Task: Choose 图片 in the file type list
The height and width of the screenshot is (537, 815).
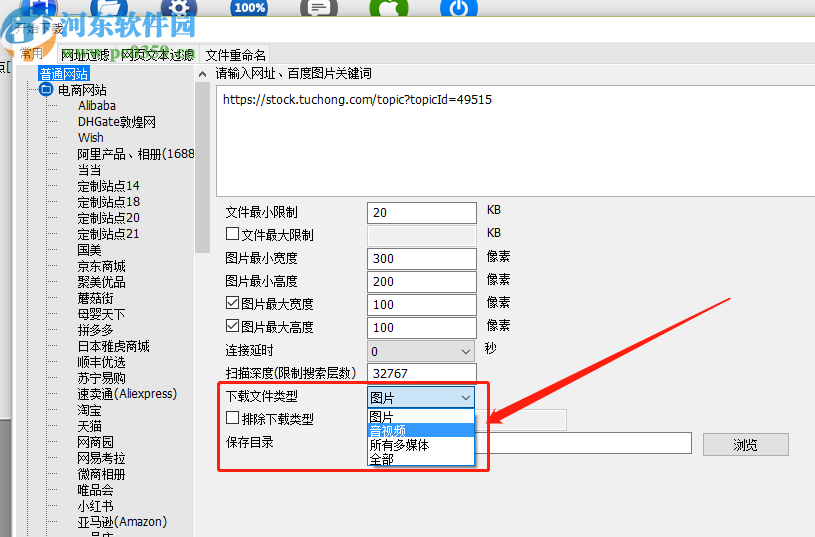Action: 421,417
